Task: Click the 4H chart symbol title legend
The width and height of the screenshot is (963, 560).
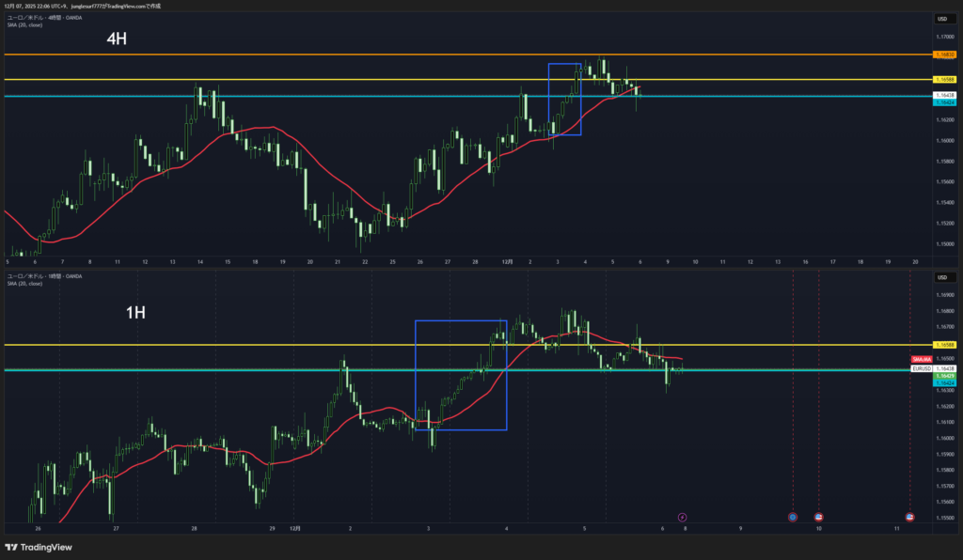Action: 43,18
